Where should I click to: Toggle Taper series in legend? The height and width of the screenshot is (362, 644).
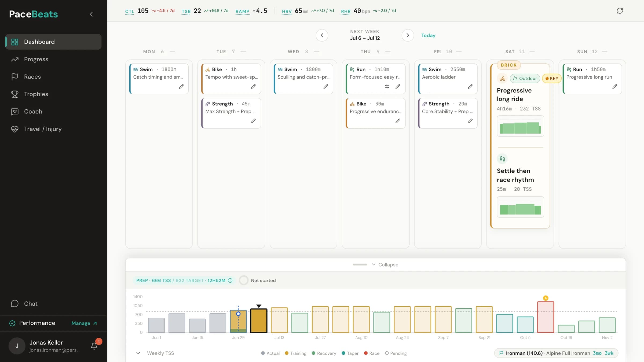pyautogui.click(x=350, y=353)
